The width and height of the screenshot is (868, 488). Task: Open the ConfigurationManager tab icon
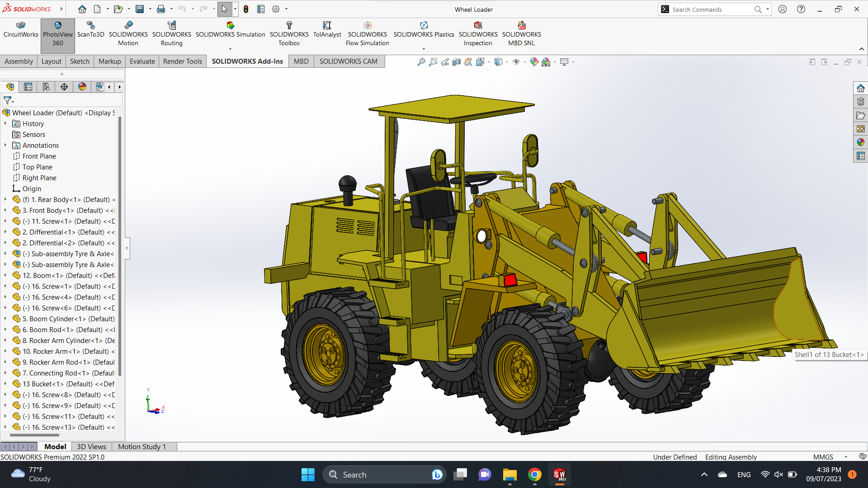[x=46, y=87]
